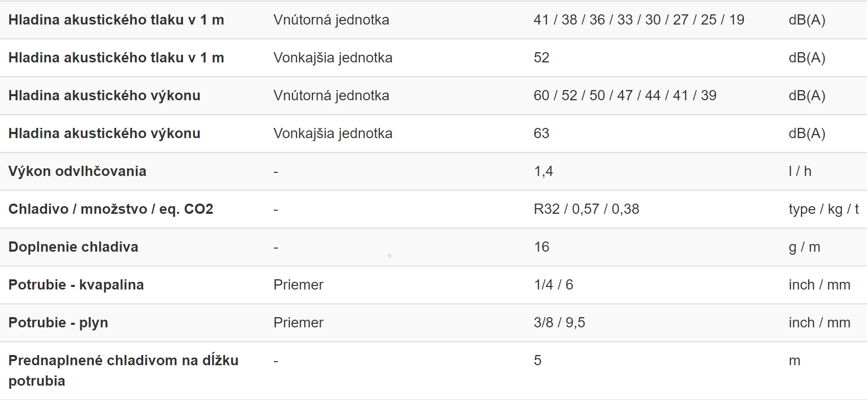Click the 'Potrubie - plyn' row label

click(x=58, y=323)
